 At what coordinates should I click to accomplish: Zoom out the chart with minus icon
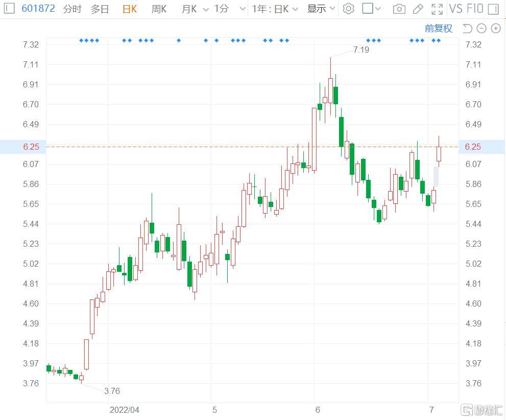point(481,29)
